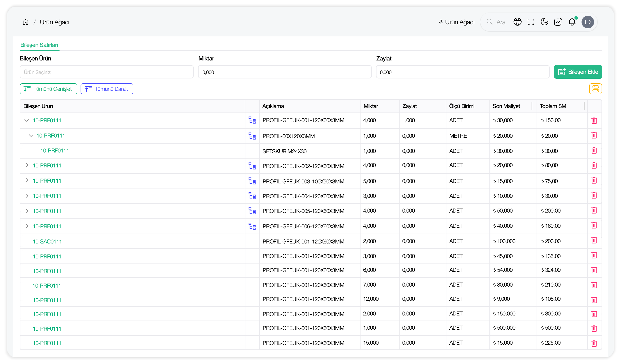Screen dimensions: 621x364
Task: Click the home icon in the breadcrumb
Action: (25, 22)
